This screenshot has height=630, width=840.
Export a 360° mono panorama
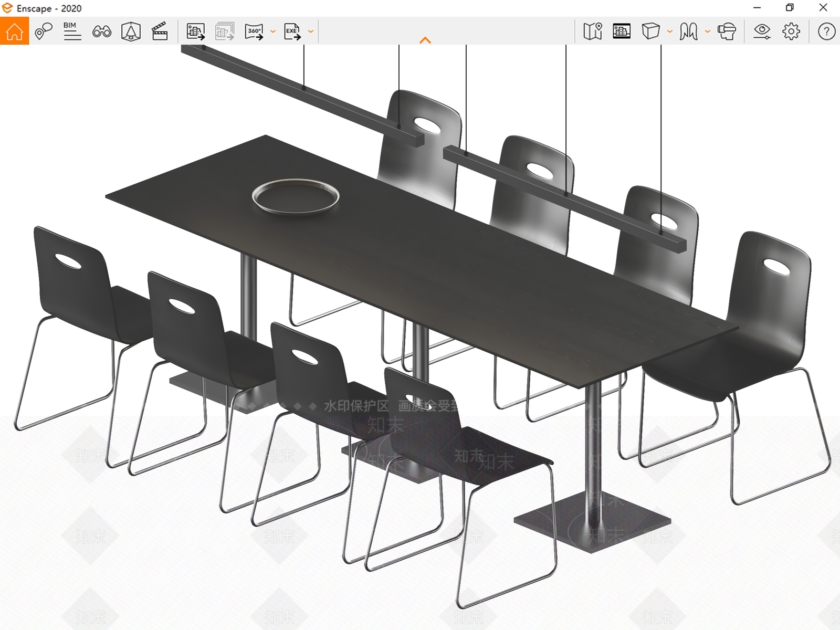pos(254,31)
